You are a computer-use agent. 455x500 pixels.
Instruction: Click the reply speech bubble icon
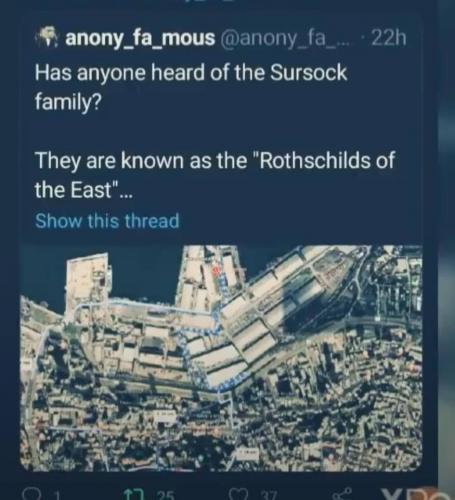pos(33,494)
